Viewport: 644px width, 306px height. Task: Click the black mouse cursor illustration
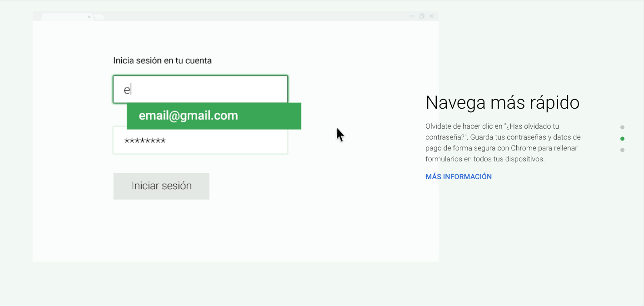pos(340,135)
